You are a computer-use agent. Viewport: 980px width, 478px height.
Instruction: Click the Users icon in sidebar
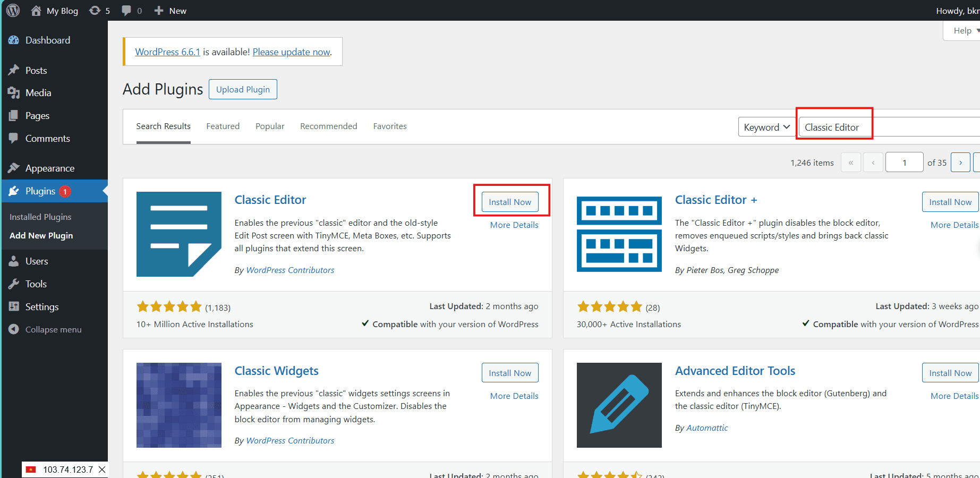tap(13, 261)
